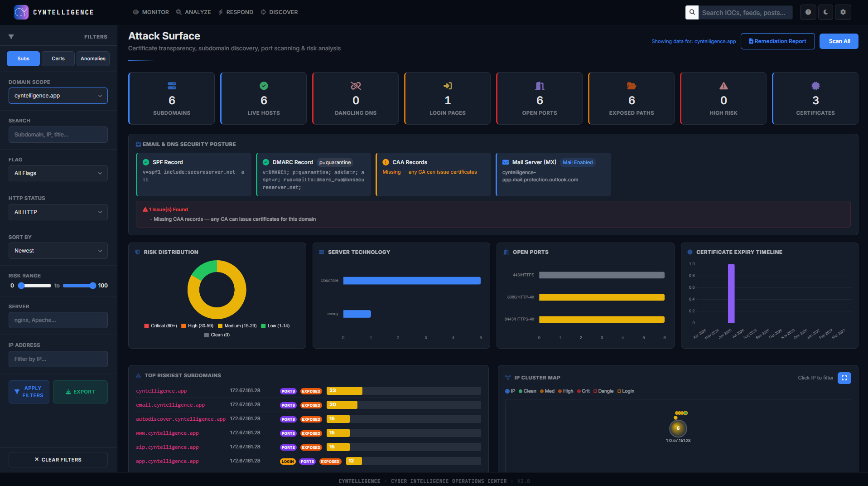Click the Cyntelligence logo icon
868x486 pixels.
pos(21,12)
